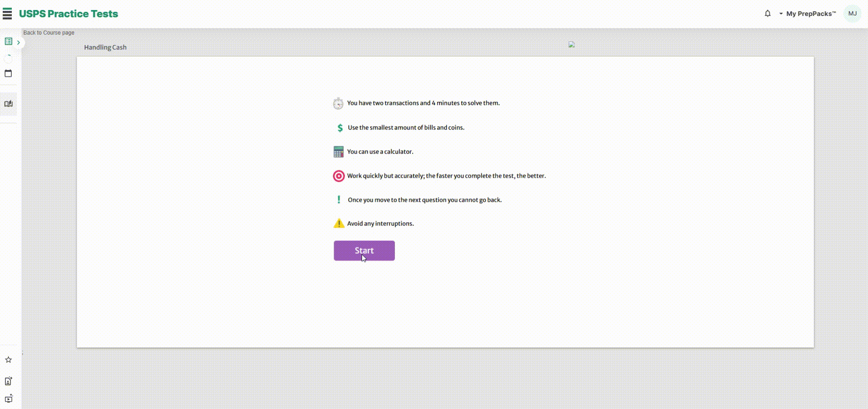Open the notes document icon
868x409 pixels.
(8, 381)
